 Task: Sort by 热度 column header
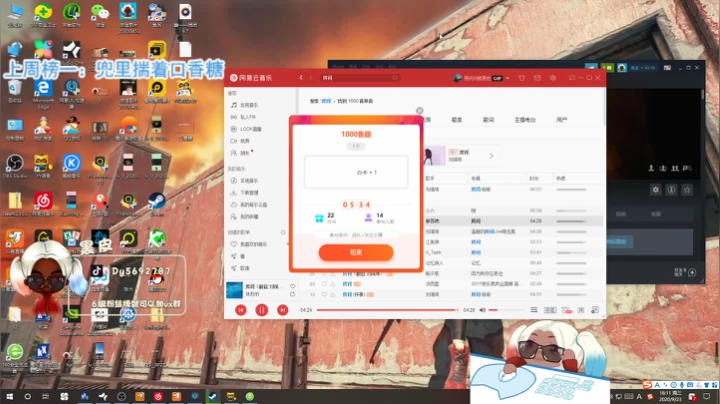click(x=561, y=178)
